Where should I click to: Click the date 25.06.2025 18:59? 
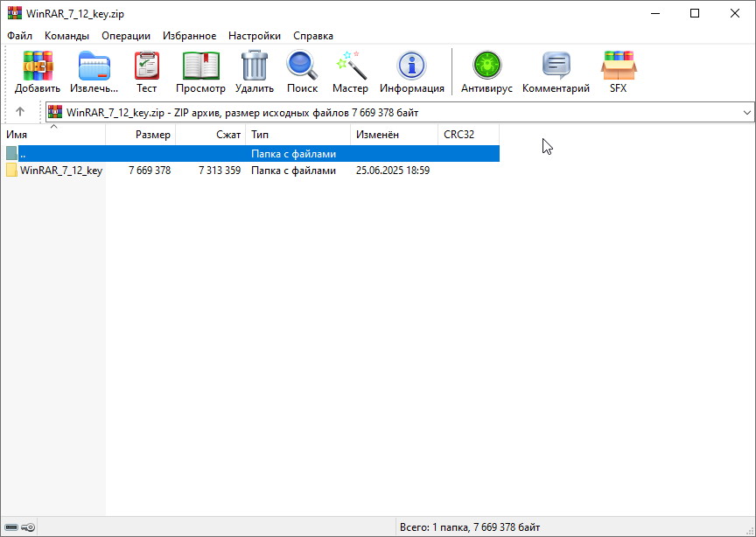[393, 171]
